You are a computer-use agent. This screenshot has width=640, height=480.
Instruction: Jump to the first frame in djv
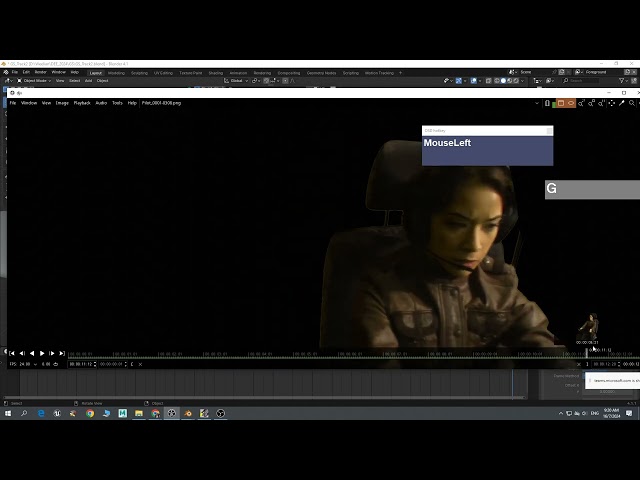pos(12,353)
